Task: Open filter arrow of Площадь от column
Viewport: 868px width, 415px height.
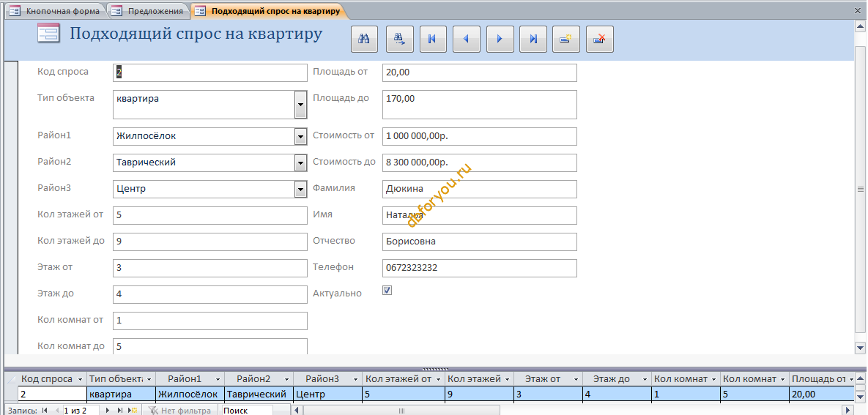Action: (x=851, y=379)
